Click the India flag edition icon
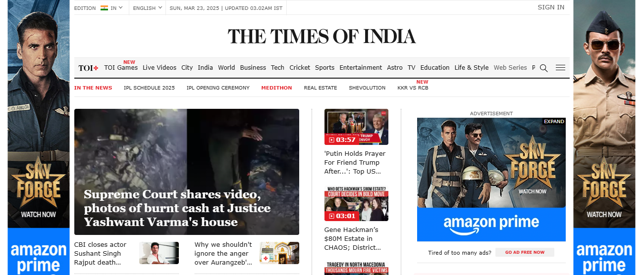644x275 pixels. (104, 8)
